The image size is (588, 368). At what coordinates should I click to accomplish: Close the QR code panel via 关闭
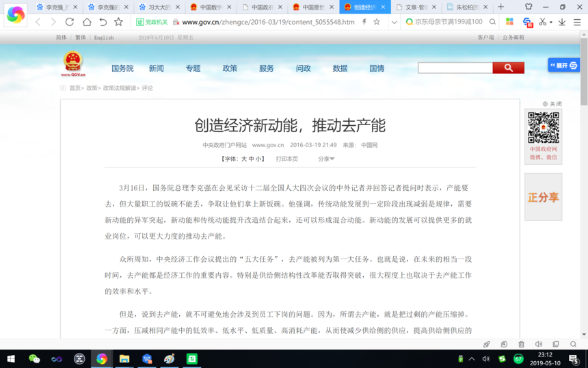552,104
